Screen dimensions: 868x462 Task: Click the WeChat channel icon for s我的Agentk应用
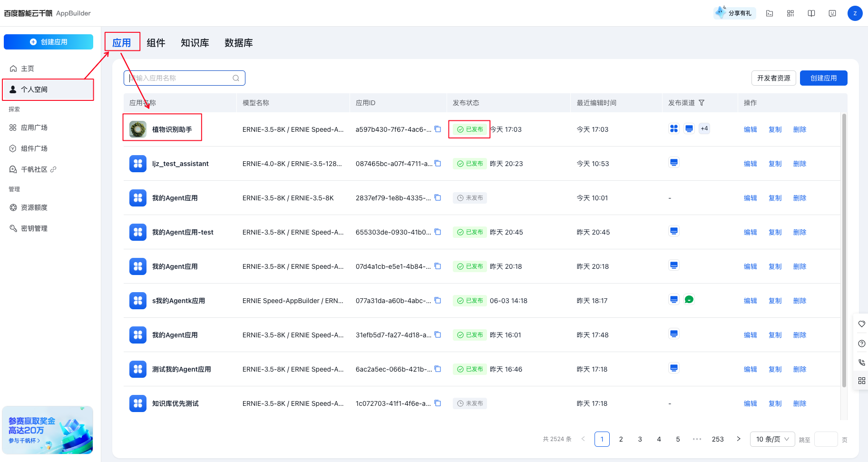689,300
